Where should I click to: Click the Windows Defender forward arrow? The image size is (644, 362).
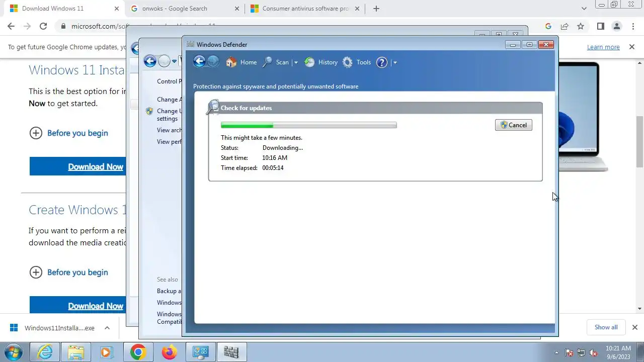point(213,62)
